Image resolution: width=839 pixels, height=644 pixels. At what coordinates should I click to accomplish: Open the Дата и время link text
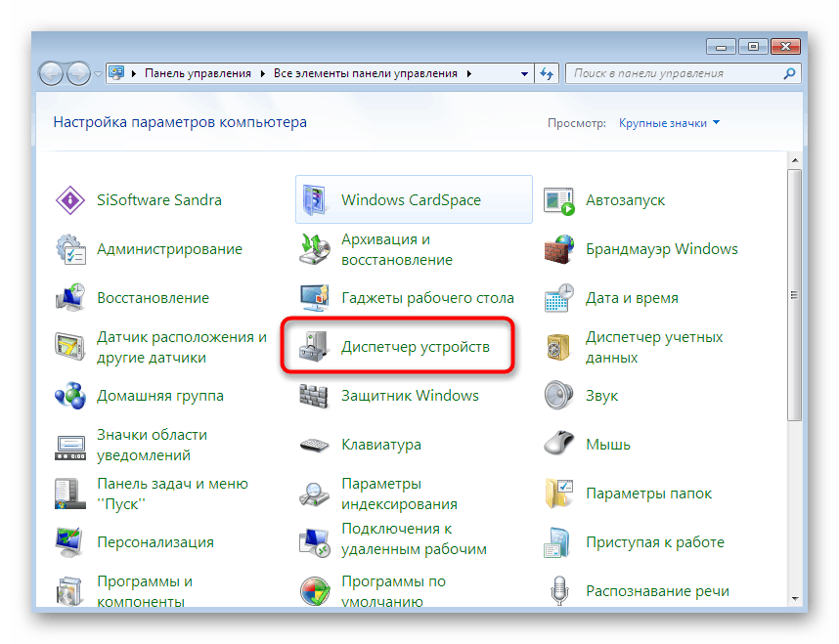click(x=632, y=298)
